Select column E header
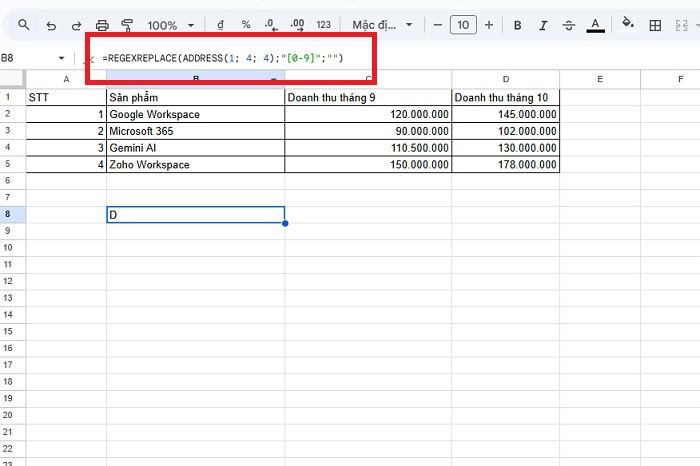700x466 pixels. 600,79
